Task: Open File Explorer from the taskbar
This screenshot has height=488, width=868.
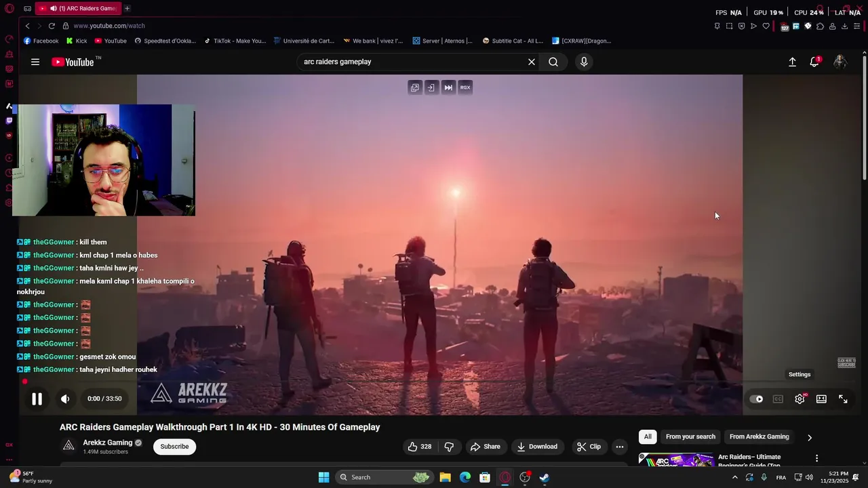Action: tap(445, 477)
